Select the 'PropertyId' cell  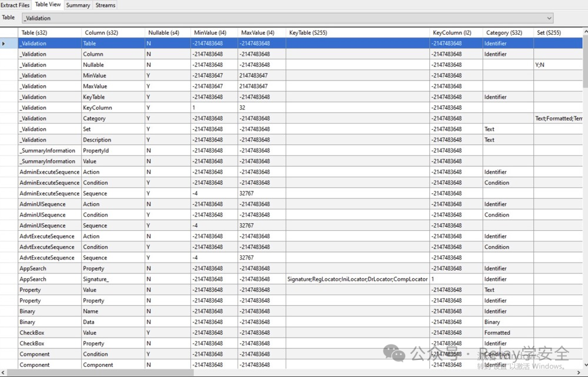(x=113, y=150)
